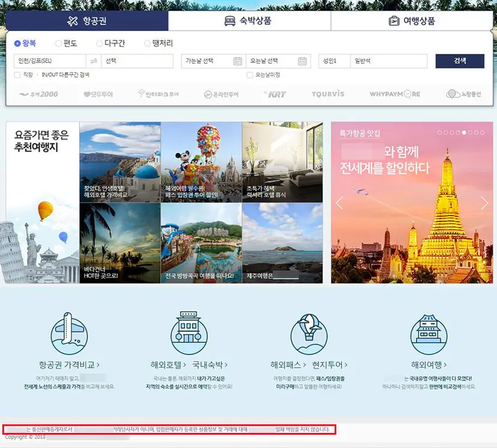Click the airplane price comparison icon

pyautogui.click(x=69, y=334)
